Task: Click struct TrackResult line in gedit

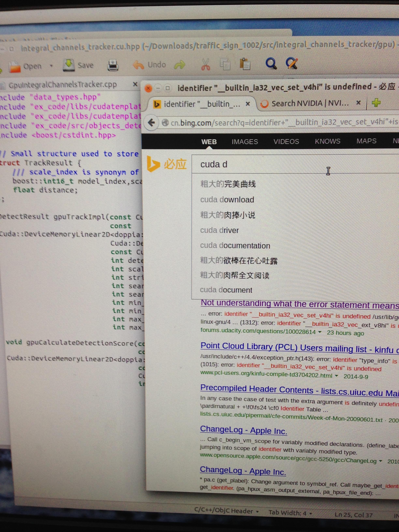Action: tap(40, 163)
